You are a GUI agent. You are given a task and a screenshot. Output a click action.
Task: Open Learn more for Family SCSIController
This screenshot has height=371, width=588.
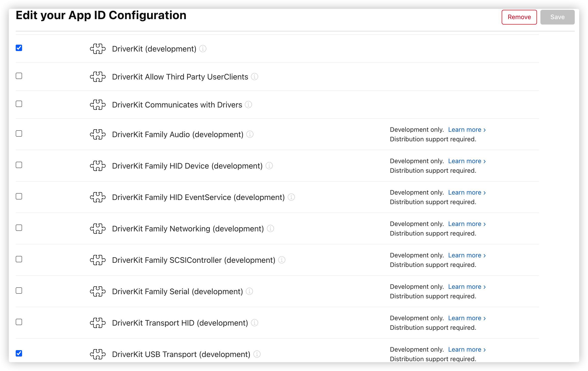(x=467, y=255)
